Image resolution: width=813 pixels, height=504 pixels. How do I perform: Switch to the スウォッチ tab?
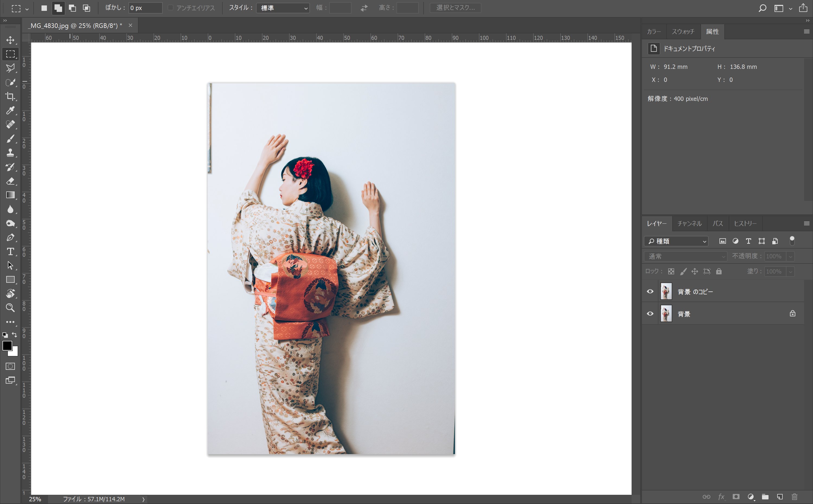point(683,32)
